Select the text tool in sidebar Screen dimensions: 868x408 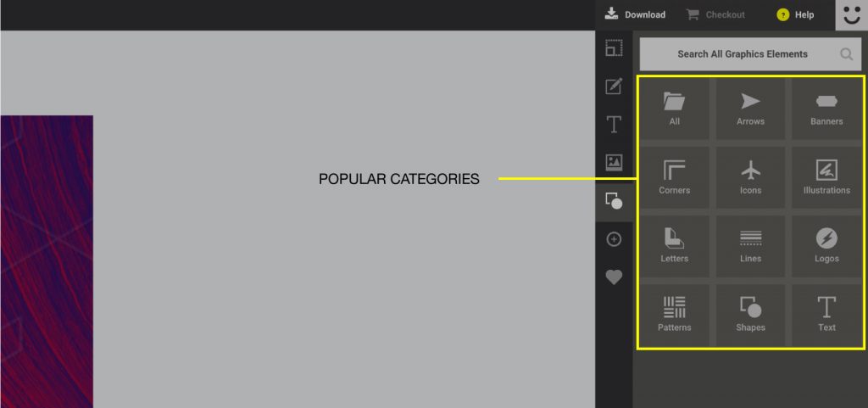coord(614,125)
